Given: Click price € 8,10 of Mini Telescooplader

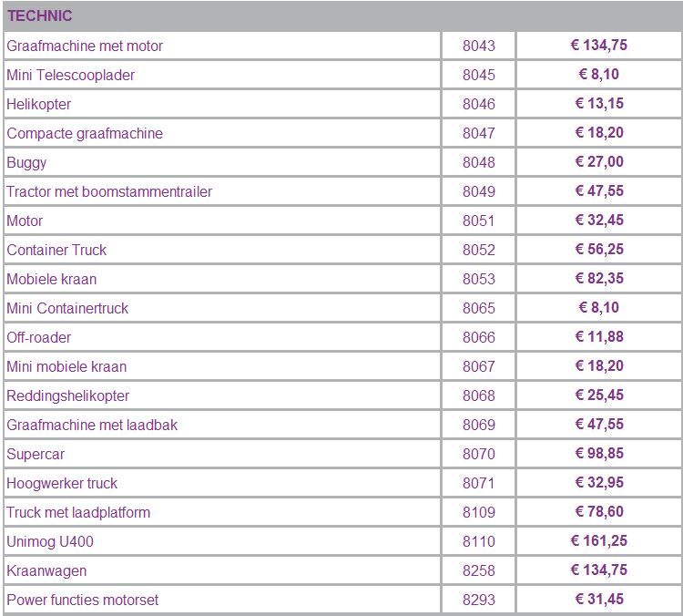Looking at the screenshot, I should point(599,75).
